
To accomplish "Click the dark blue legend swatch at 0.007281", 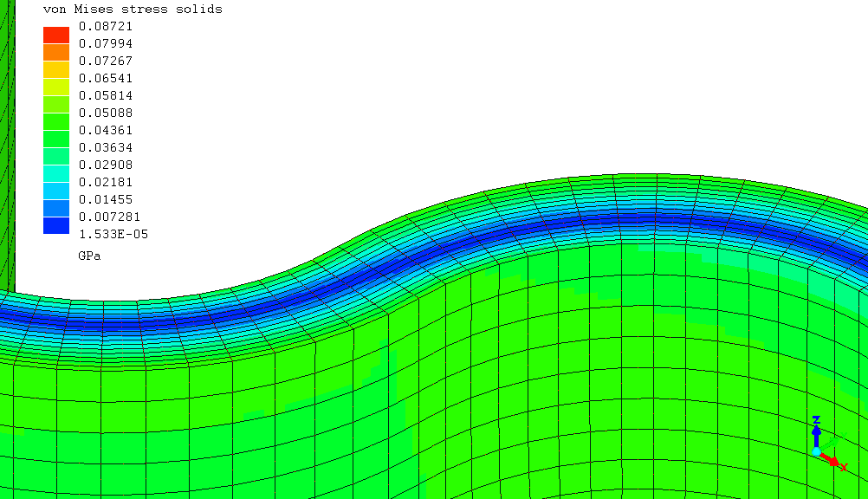I will [56, 225].
